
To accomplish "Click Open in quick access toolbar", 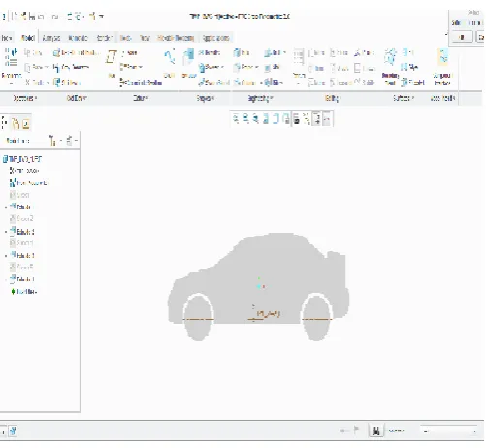I will coord(23,16).
